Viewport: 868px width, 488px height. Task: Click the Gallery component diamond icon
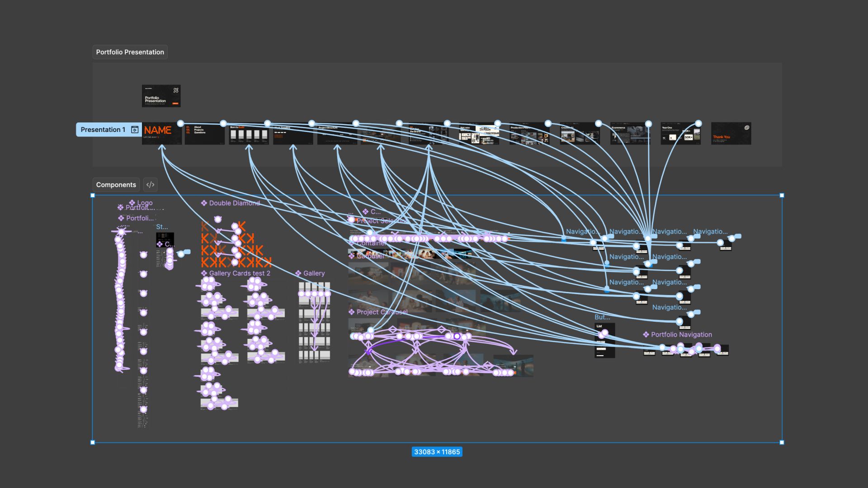coord(298,273)
